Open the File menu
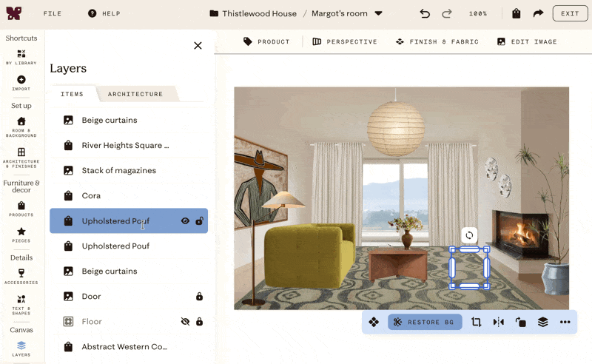 point(52,13)
